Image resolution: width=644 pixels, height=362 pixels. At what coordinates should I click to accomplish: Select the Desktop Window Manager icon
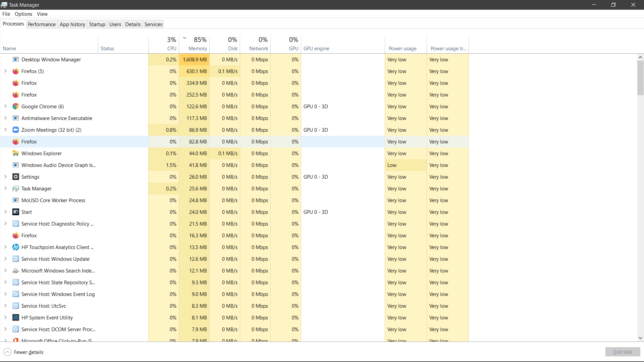[15, 60]
